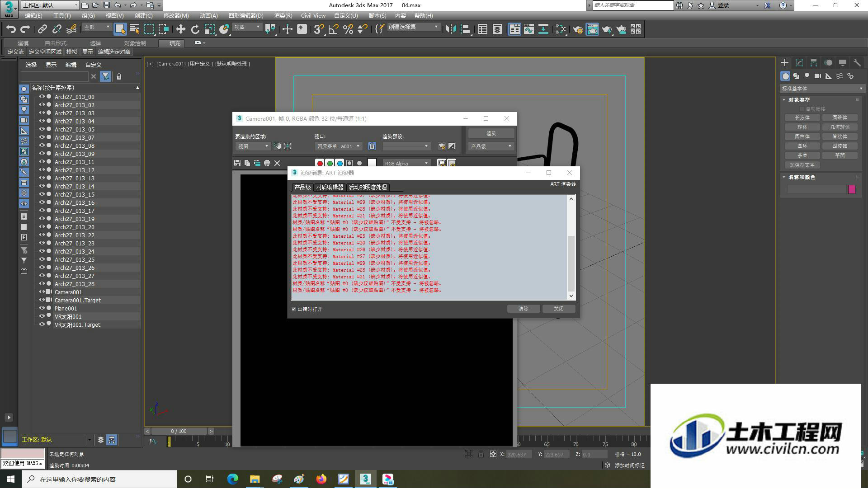Toggle the open-on-error checkbox

(294, 309)
